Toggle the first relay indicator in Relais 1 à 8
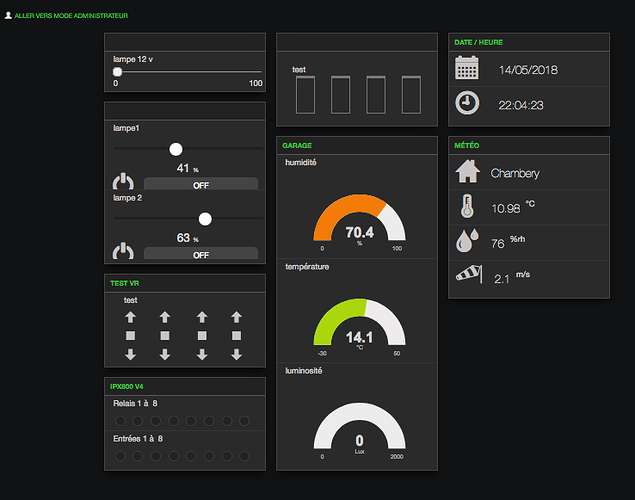 pyautogui.click(x=122, y=421)
